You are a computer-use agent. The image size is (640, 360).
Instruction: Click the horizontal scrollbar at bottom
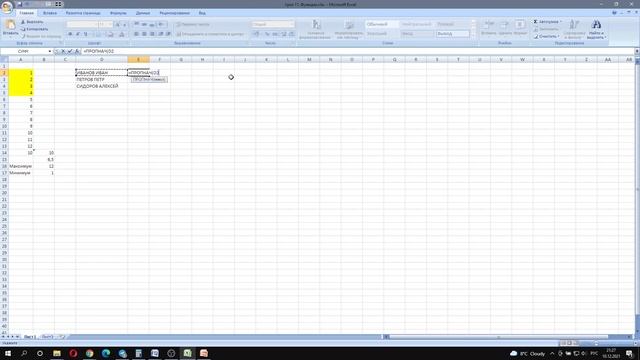pos(498,337)
